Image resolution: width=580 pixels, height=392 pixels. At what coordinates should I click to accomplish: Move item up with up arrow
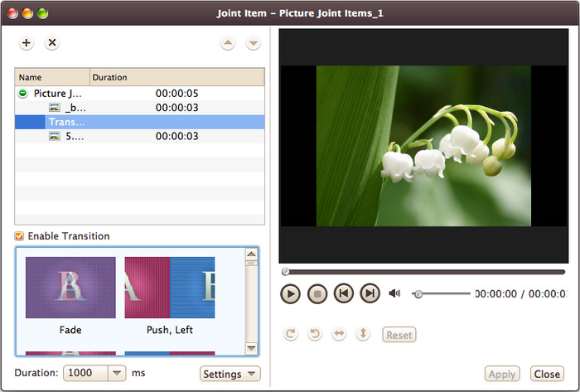click(228, 43)
